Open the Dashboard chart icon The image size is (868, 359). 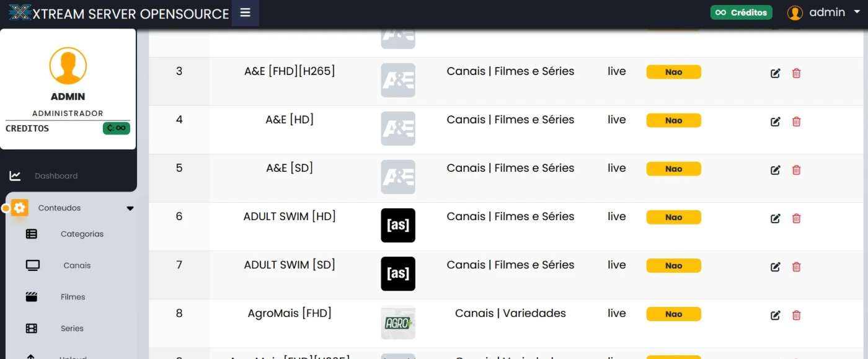15,176
